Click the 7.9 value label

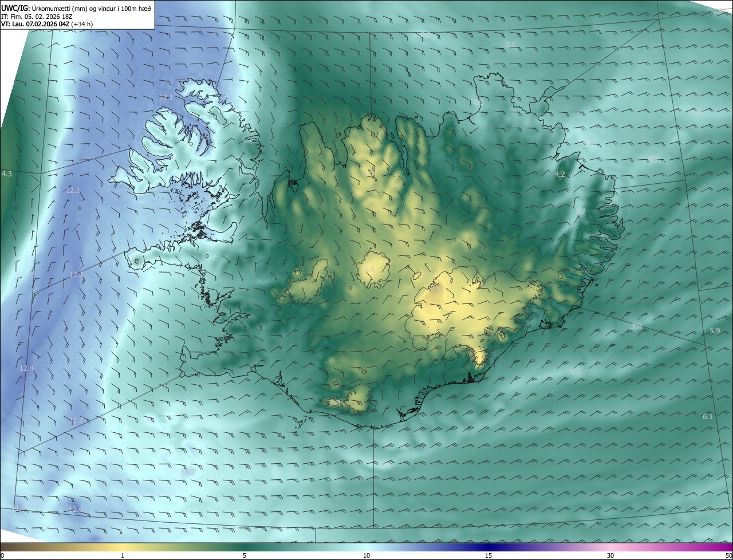point(637,326)
